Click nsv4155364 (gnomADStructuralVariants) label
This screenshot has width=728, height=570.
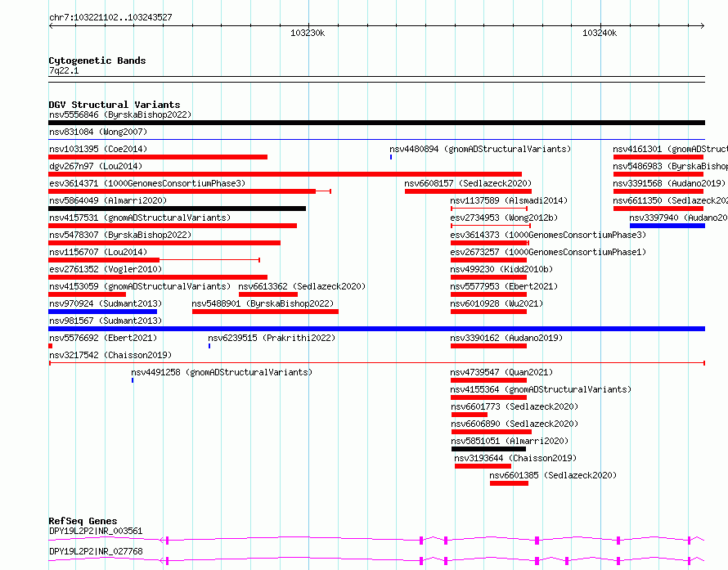(541, 389)
